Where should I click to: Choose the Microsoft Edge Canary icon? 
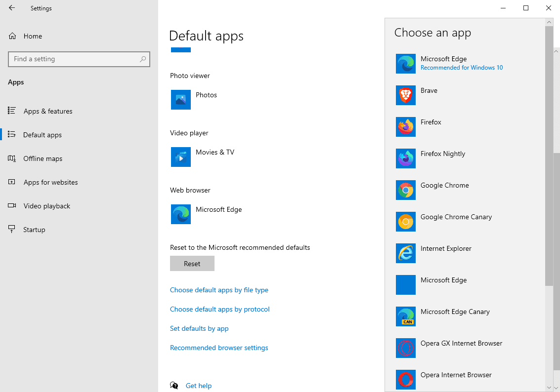[406, 316]
